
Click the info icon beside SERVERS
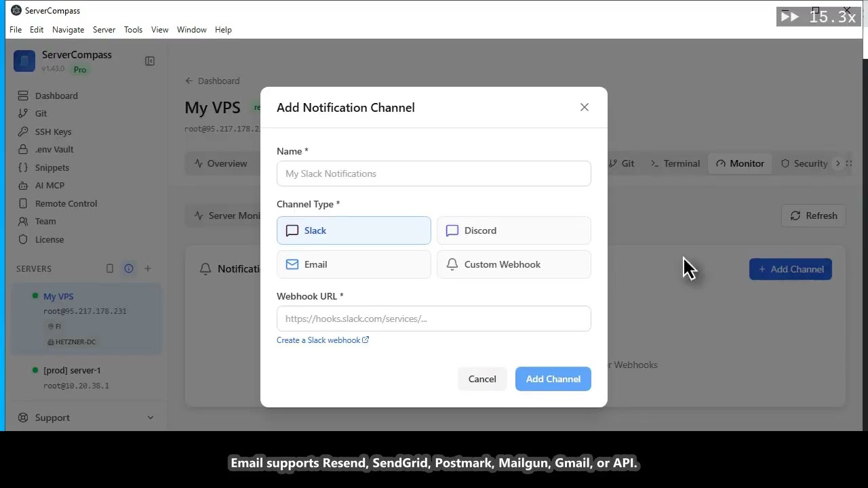click(129, 268)
